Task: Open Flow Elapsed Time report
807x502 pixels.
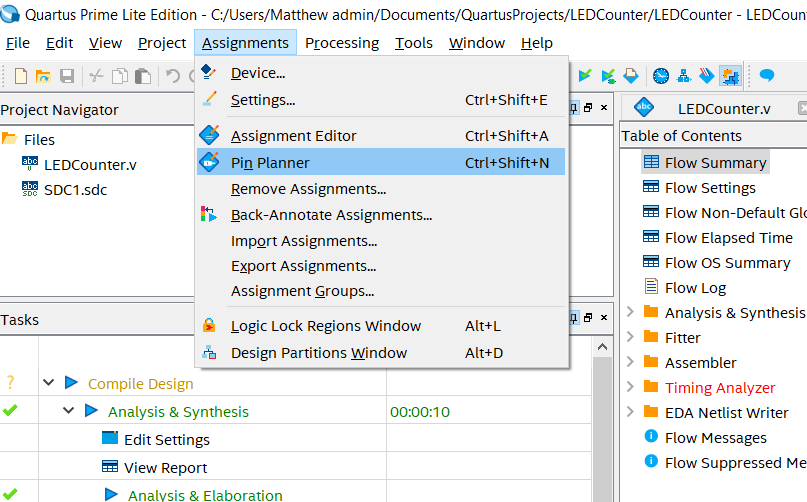Action: coord(729,238)
